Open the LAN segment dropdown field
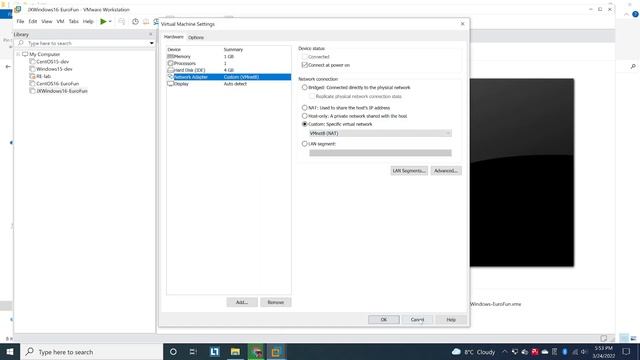This screenshot has height=360, width=640. tap(380, 153)
